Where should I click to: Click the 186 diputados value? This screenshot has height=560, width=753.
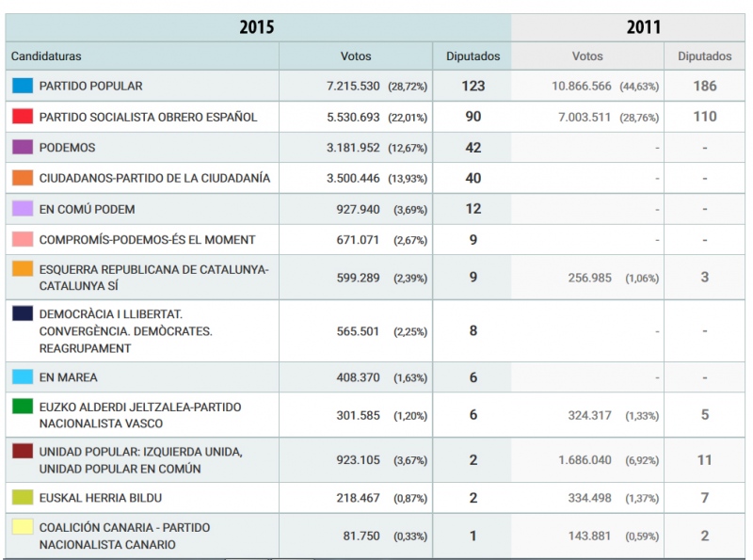[704, 86]
